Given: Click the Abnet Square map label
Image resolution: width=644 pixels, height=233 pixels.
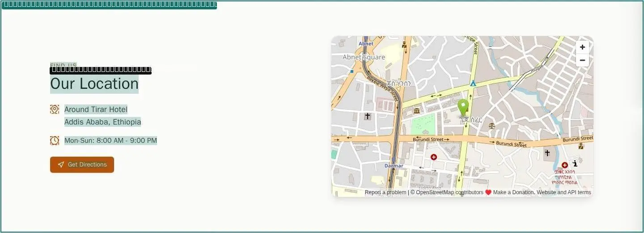Looking at the screenshot, I should pos(364,57).
